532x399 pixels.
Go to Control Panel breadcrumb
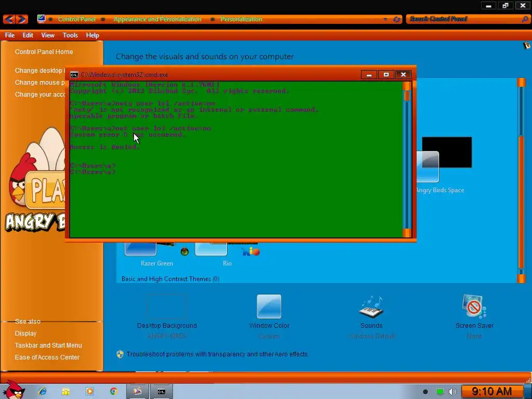coord(77,19)
